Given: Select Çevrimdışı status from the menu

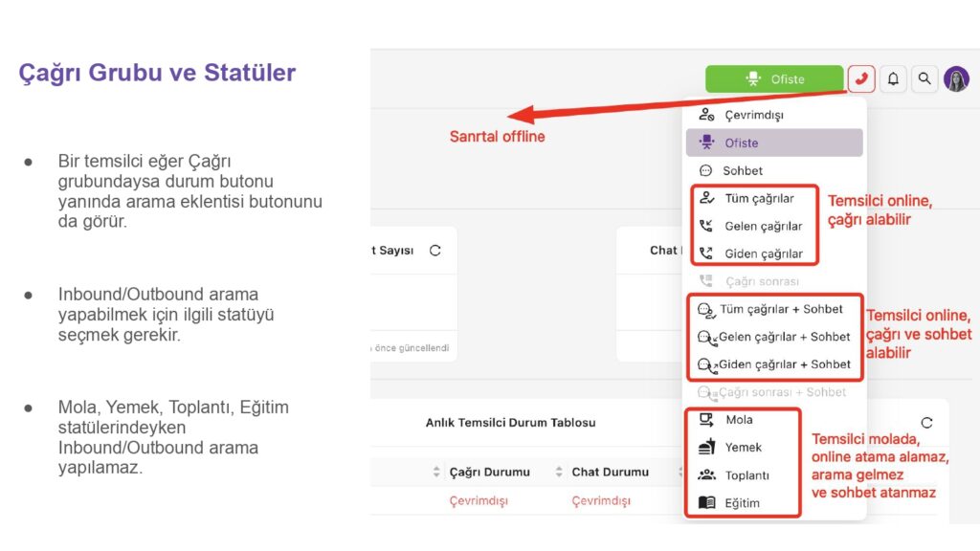Looking at the screenshot, I should tap(754, 115).
